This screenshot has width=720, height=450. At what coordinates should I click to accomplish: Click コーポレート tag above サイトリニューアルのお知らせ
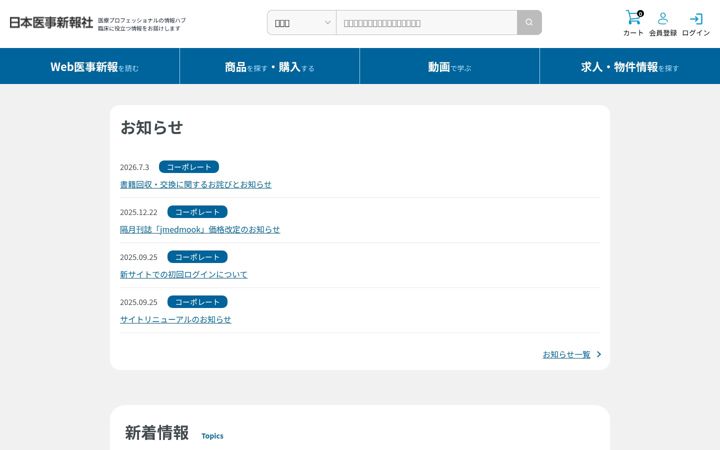click(197, 302)
